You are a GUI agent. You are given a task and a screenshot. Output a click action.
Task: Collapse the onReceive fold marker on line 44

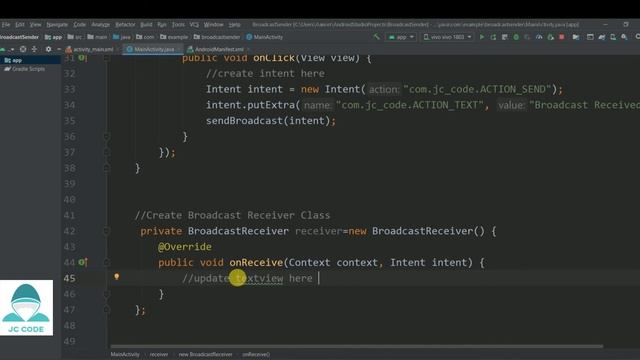[107, 262]
